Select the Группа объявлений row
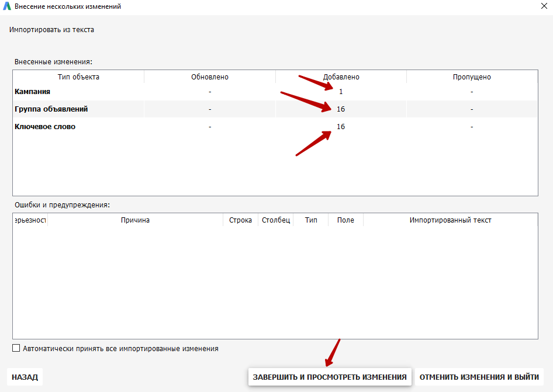 pyautogui.click(x=275, y=109)
